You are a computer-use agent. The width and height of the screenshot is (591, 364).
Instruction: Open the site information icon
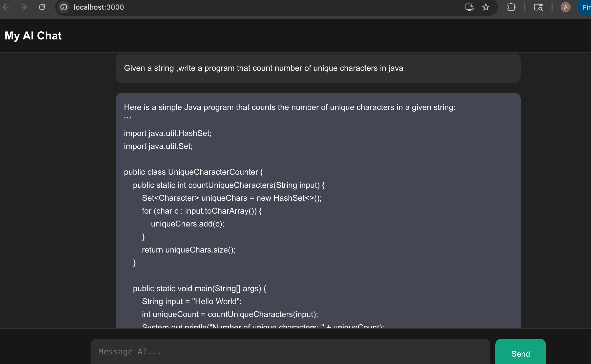[x=64, y=7]
